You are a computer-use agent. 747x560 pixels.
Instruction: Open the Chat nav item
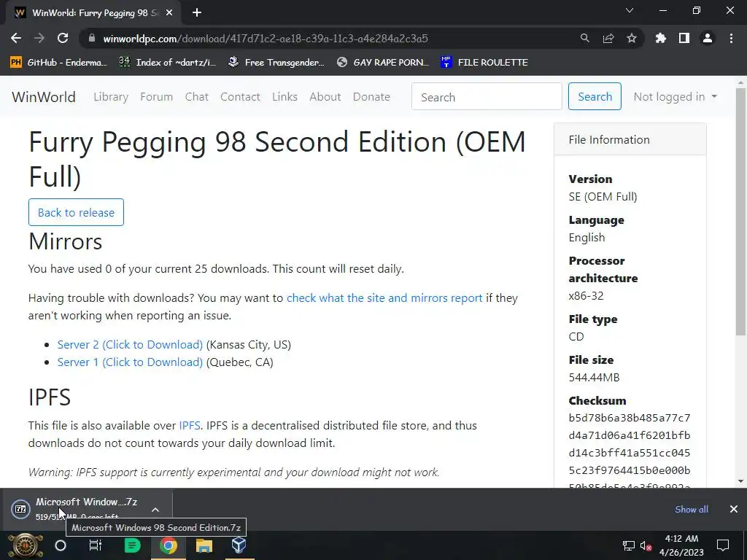(197, 97)
